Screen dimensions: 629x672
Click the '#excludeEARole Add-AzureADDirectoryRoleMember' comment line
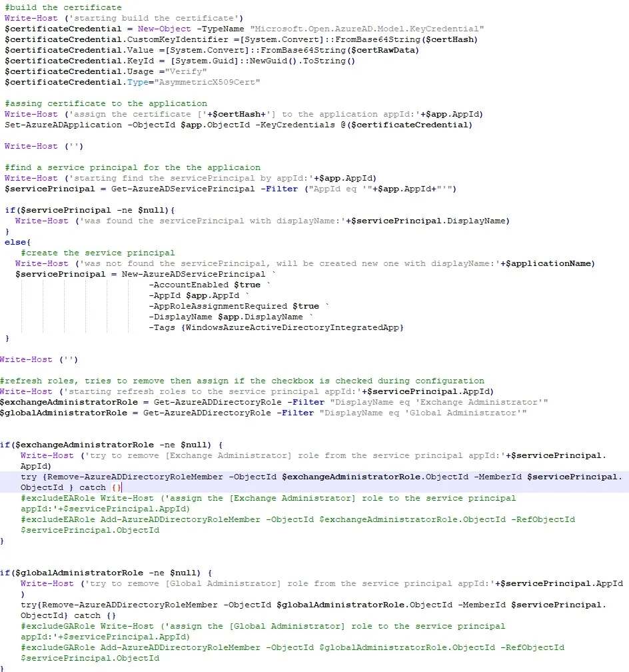coord(298,525)
